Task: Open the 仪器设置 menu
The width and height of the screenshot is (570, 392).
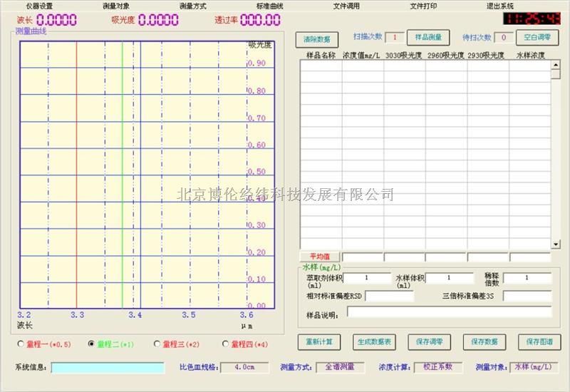Action: click(39, 6)
